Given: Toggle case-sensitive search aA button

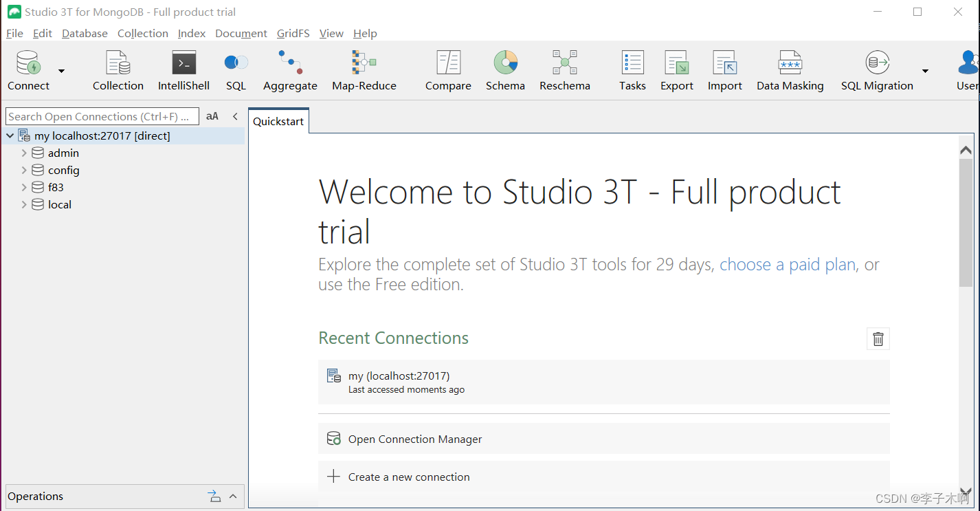Looking at the screenshot, I should [x=212, y=116].
